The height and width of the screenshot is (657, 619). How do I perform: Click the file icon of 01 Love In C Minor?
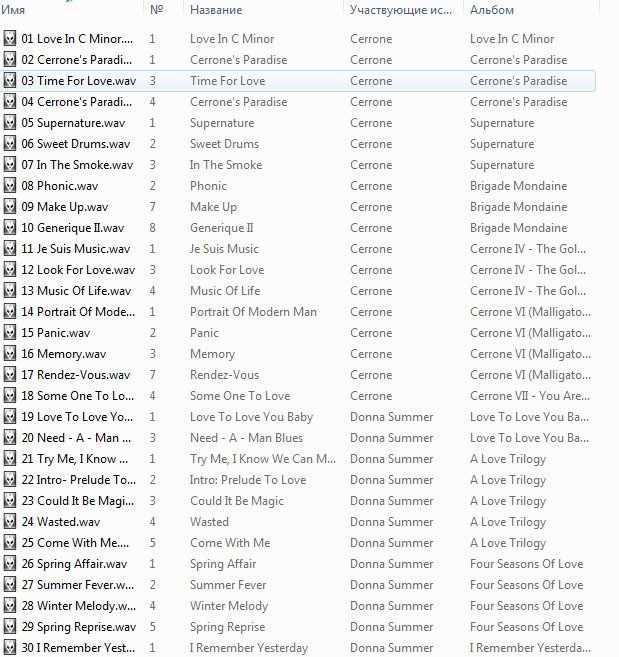(10, 39)
